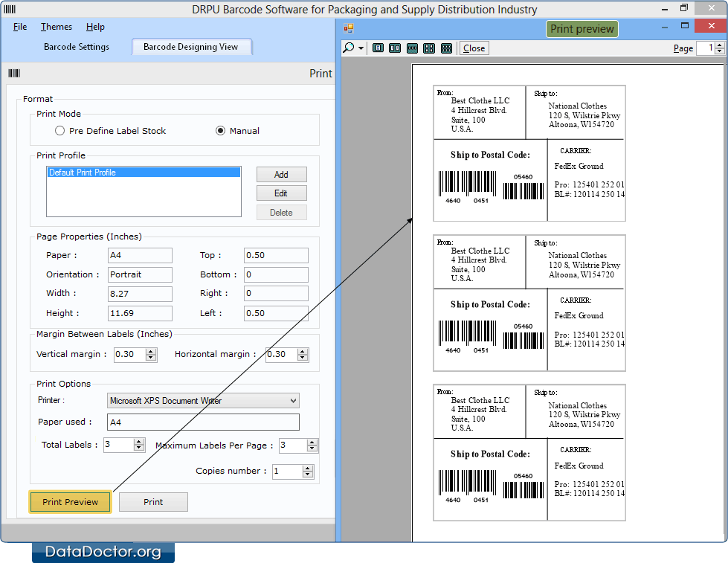
Task: Open the File menu
Action: point(20,27)
